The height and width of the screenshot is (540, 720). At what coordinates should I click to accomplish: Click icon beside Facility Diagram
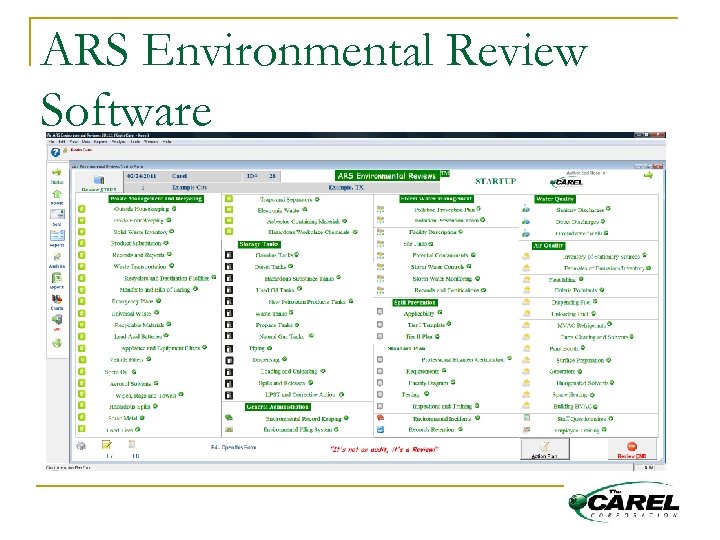click(380, 382)
